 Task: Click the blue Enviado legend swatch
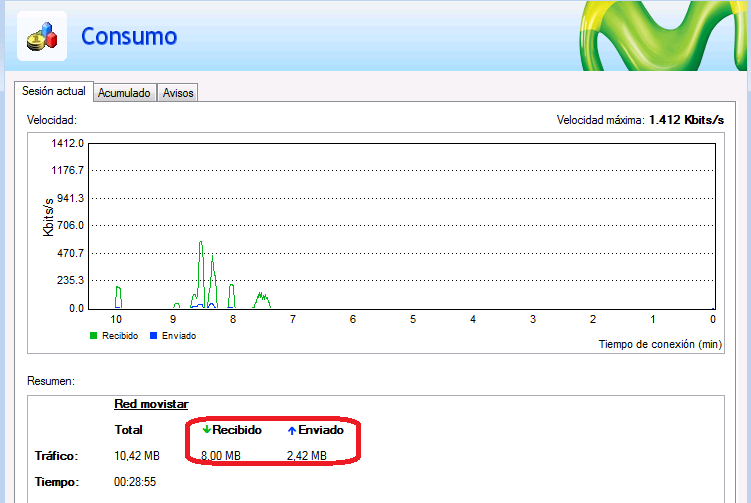[153, 336]
